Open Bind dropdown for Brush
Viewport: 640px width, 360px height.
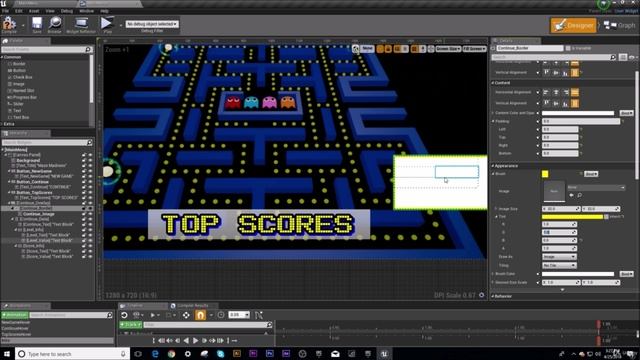click(591, 174)
